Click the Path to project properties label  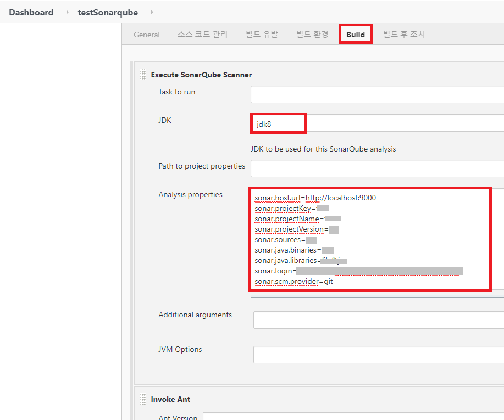(202, 166)
